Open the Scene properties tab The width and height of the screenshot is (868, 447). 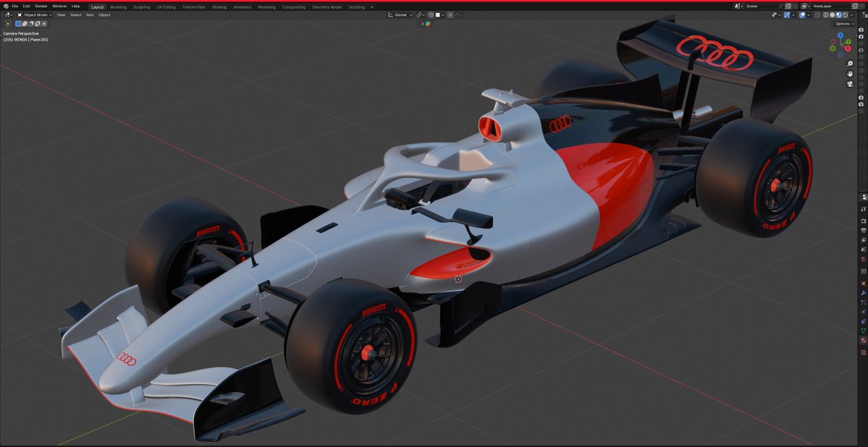click(863, 250)
